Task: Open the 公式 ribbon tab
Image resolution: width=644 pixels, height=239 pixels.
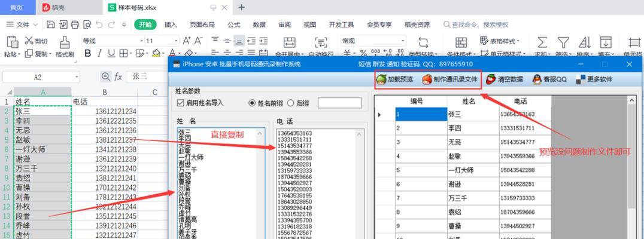Action: 233,24
